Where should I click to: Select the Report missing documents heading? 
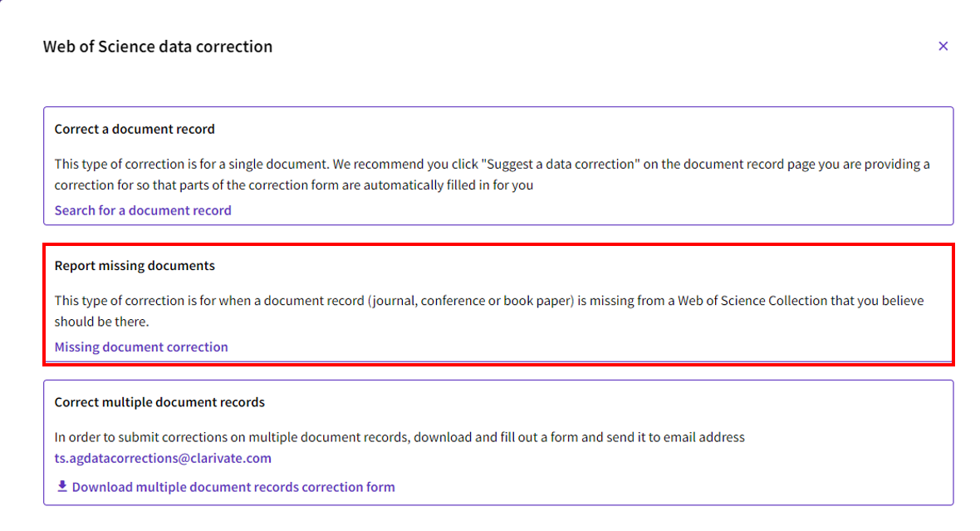tap(135, 266)
